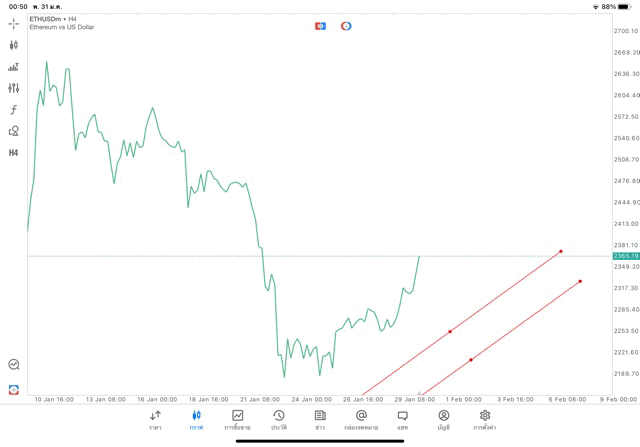Tap the ETHUSDm symbol title
The width and height of the screenshot is (640, 447).
[47, 19]
